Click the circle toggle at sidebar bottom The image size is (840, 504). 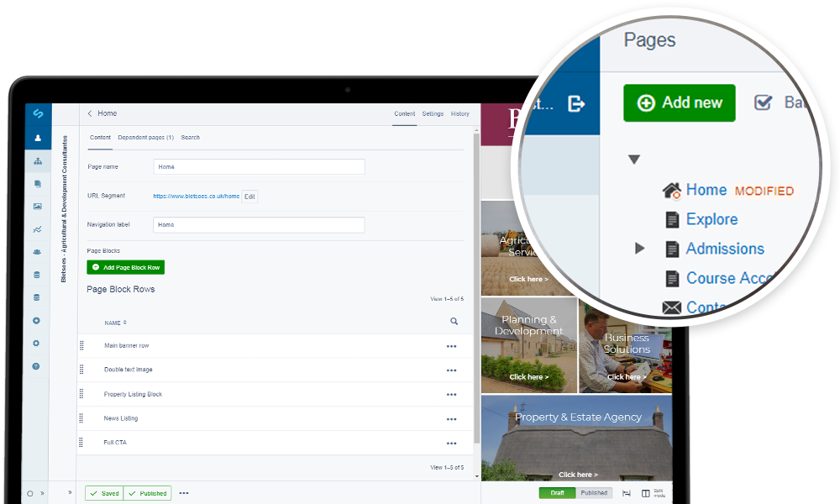click(x=30, y=494)
